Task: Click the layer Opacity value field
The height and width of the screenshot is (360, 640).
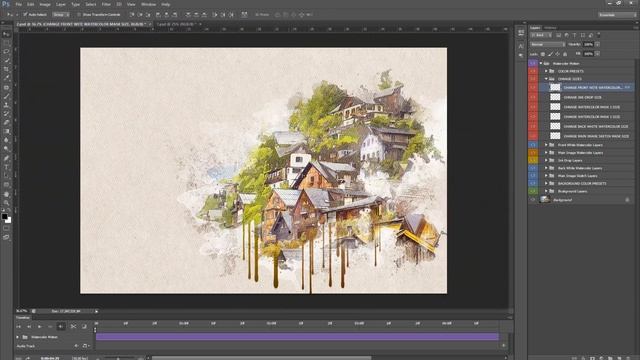Action: [x=588, y=44]
